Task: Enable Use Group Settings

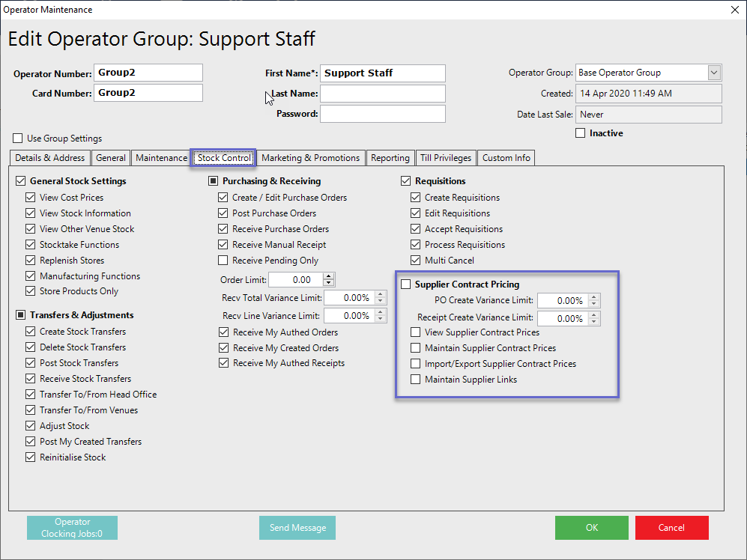Action: coord(18,139)
